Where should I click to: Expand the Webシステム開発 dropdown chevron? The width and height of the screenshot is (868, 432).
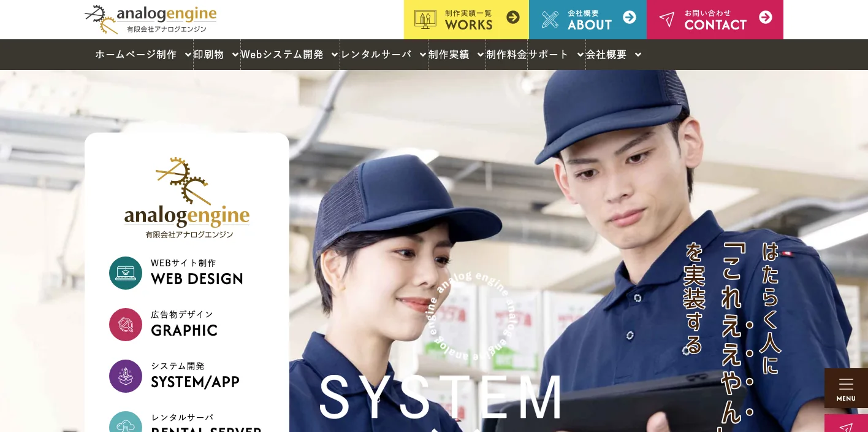tap(334, 55)
